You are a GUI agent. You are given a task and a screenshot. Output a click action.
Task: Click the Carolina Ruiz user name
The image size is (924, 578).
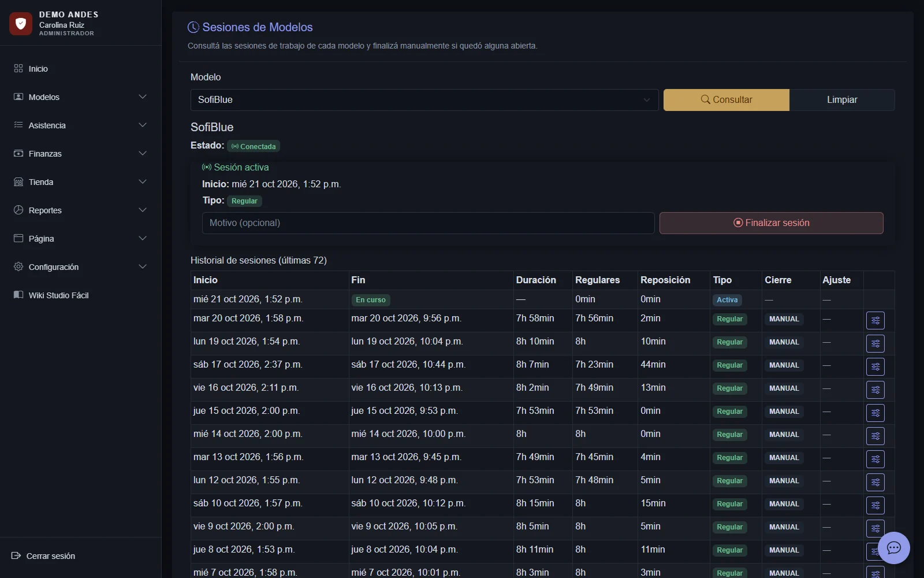62,25
